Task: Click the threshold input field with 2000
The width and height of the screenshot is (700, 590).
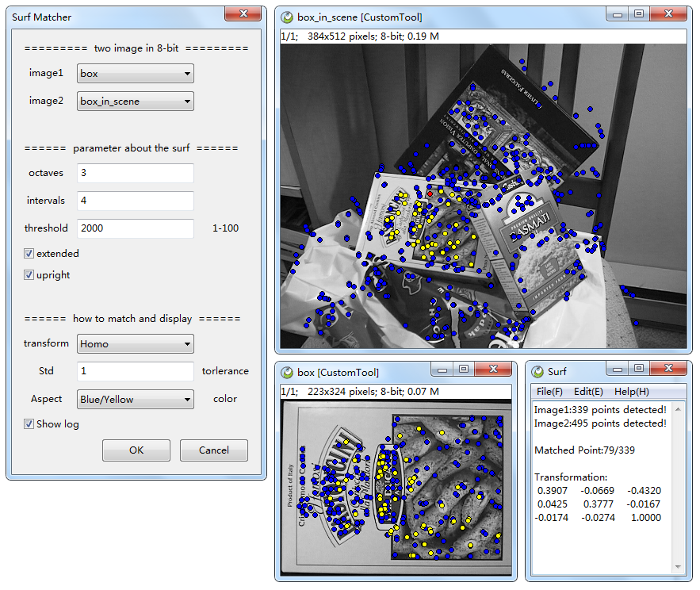Action: pyautogui.click(x=136, y=228)
